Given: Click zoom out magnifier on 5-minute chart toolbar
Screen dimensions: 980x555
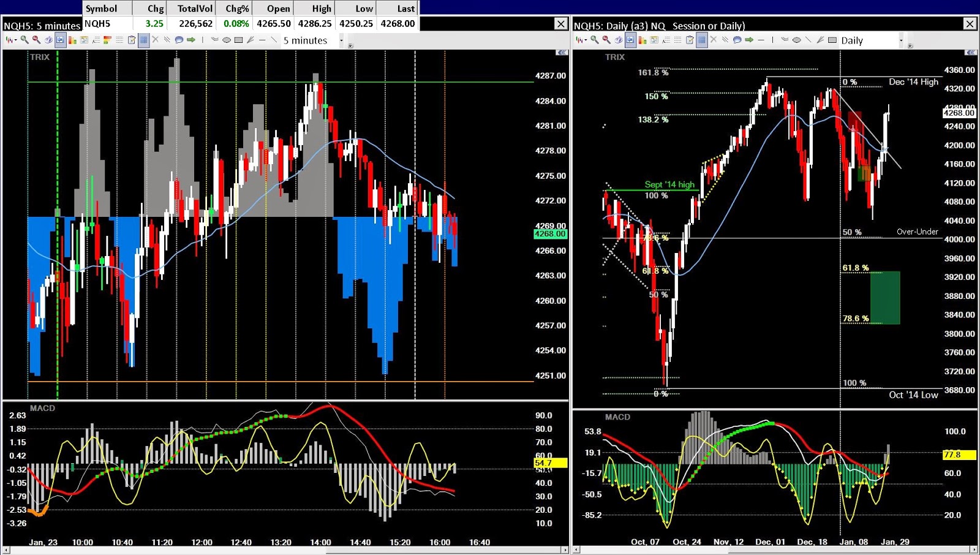Looking at the screenshot, I should point(36,40).
